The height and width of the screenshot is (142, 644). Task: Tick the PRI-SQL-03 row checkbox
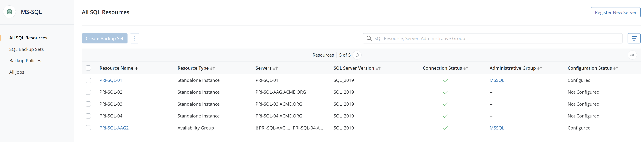88,104
